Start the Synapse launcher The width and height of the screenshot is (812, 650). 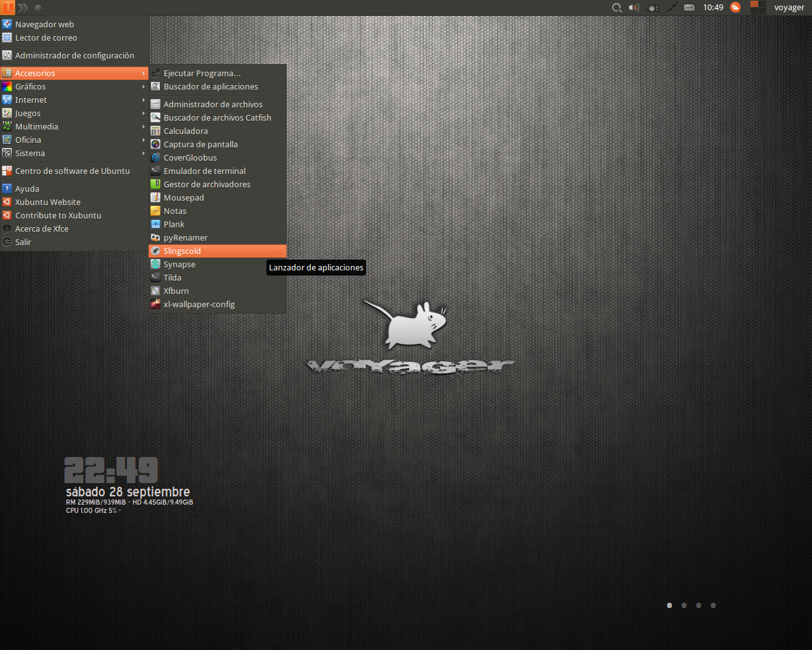pos(180,264)
